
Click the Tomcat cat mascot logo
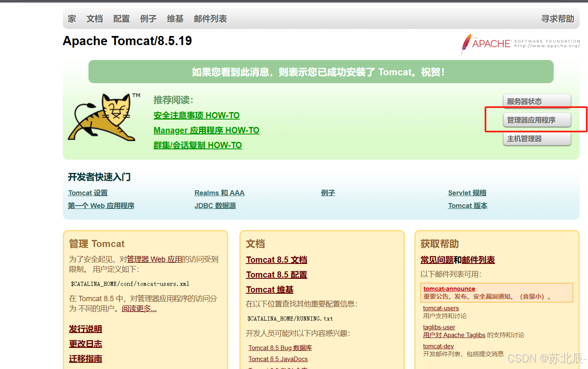[105, 117]
